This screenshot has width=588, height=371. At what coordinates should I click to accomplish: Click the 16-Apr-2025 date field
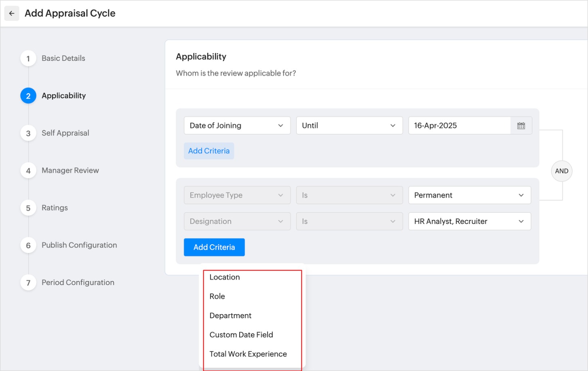(459, 126)
